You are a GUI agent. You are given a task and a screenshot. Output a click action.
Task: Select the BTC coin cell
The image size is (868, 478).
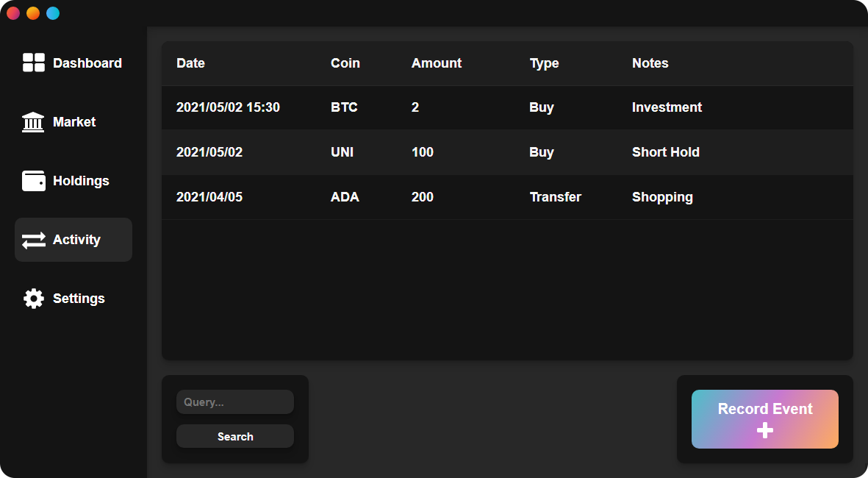point(344,107)
